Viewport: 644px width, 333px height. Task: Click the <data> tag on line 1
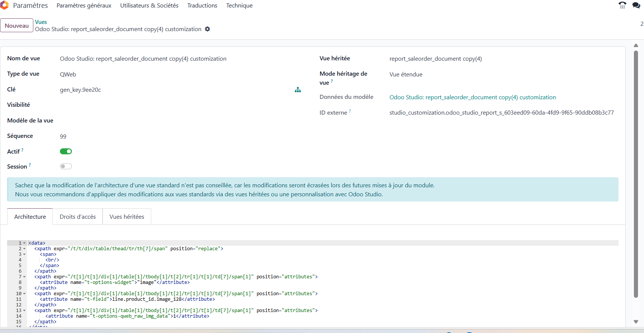[37, 243]
